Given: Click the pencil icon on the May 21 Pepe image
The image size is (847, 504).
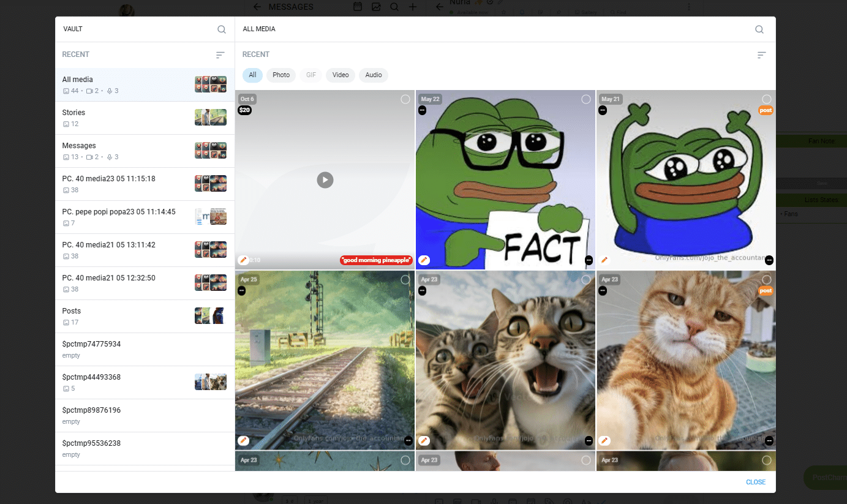Looking at the screenshot, I should [604, 260].
